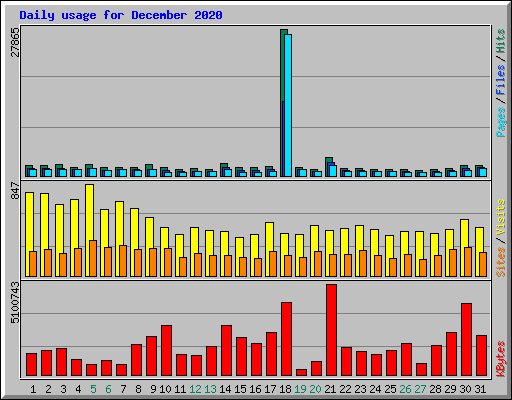Click the green day 27 axis label

tap(420, 389)
